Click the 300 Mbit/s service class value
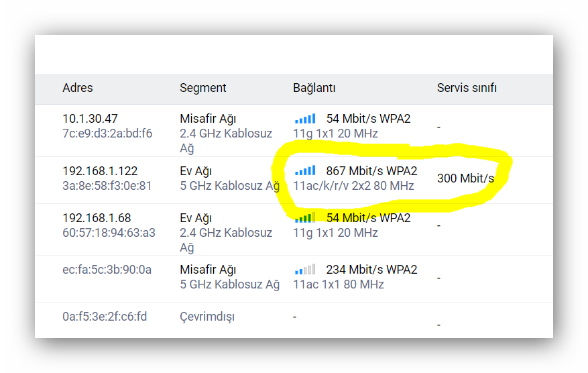 point(465,178)
